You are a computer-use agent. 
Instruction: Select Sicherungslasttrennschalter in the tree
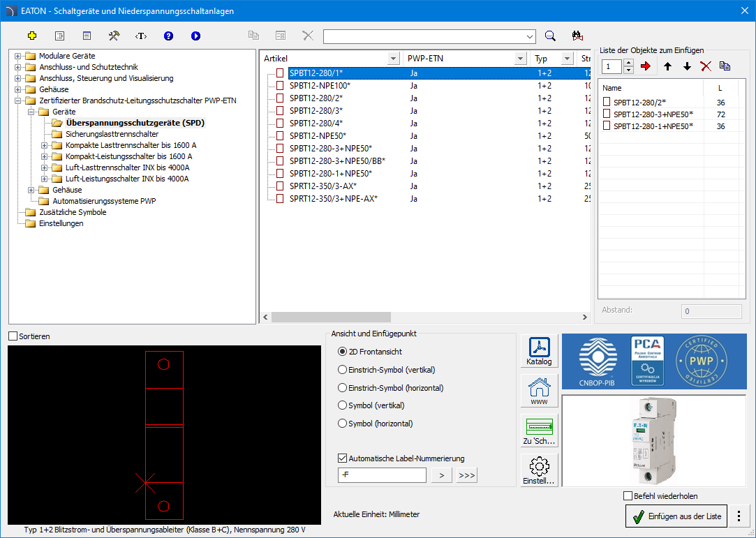[112, 134]
